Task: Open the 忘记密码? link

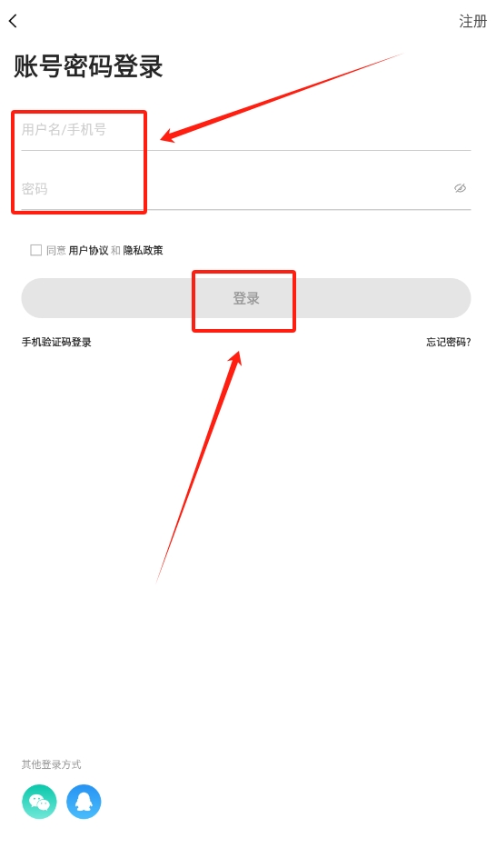Action: [x=449, y=342]
